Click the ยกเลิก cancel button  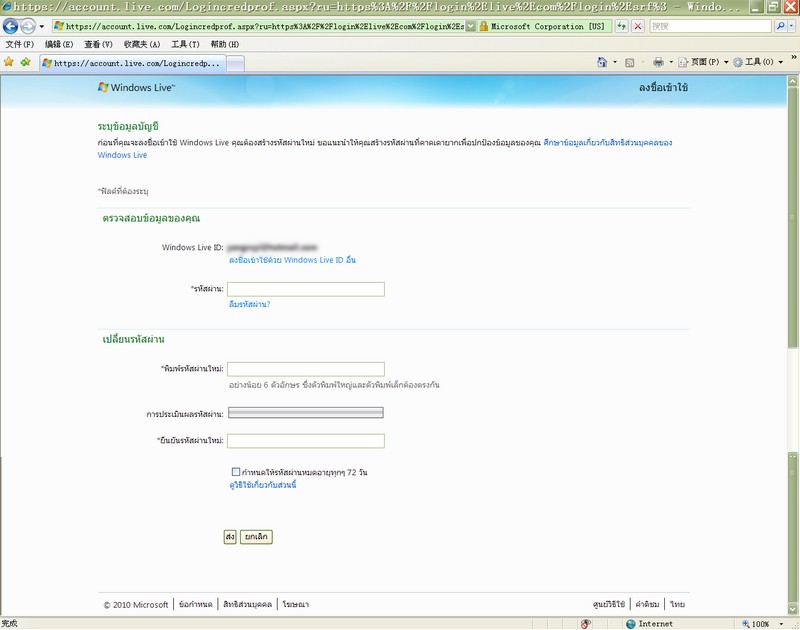click(256, 537)
